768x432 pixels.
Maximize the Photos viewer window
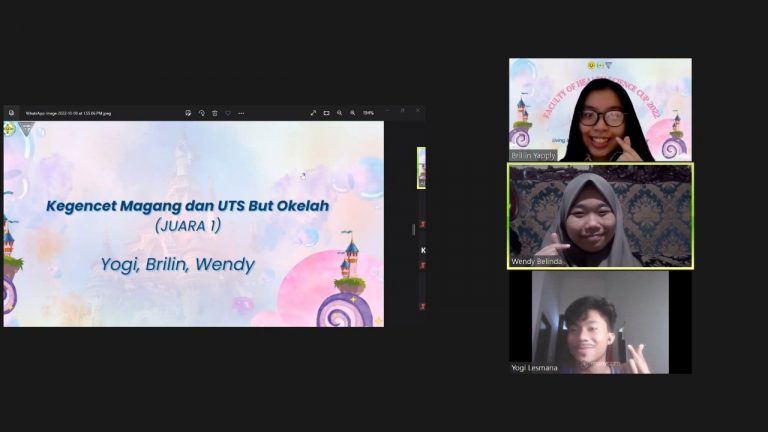(x=402, y=110)
